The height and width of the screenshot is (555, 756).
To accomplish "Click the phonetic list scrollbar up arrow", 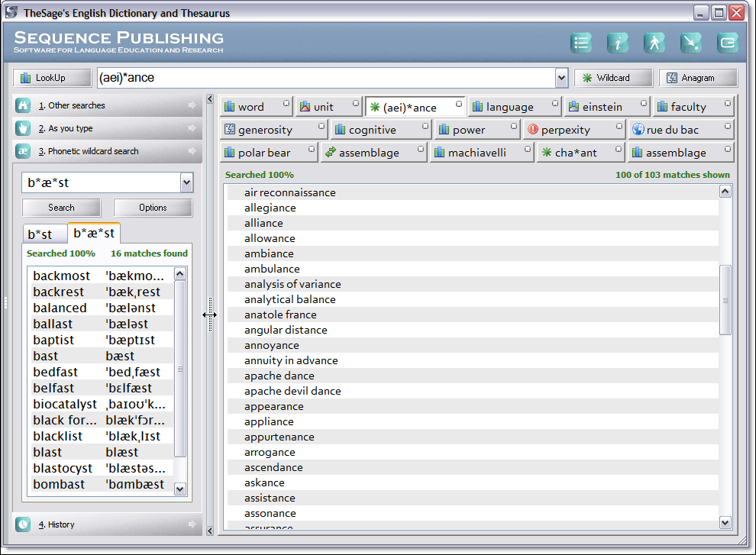I will click(180, 274).
